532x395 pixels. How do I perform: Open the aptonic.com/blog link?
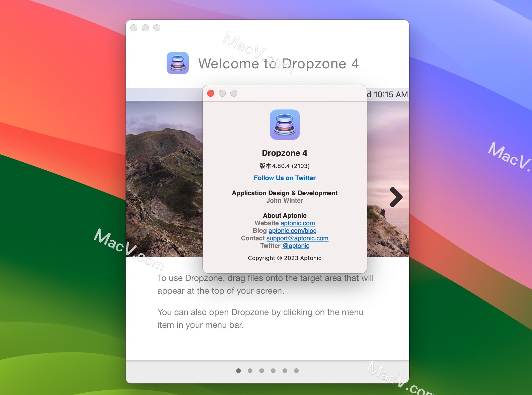coord(293,231)
